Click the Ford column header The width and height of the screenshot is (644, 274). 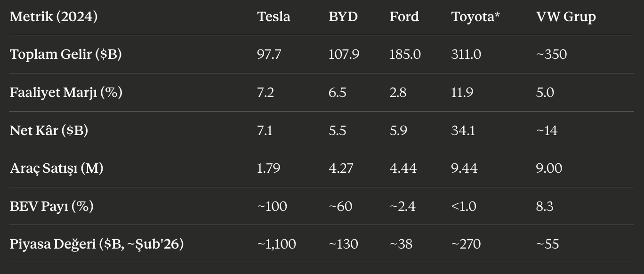(x=404, y=17)
